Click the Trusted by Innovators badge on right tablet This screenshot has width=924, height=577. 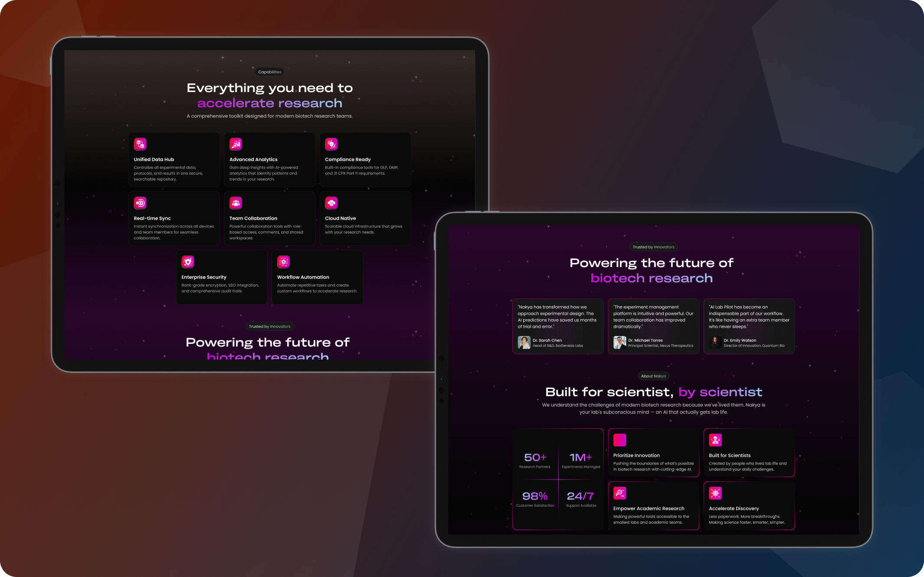point(653,247)
